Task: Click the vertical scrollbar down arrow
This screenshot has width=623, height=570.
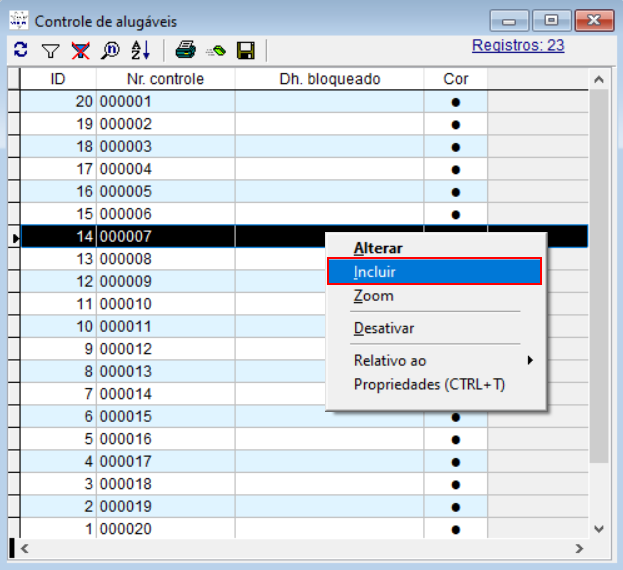Action: 599,528
